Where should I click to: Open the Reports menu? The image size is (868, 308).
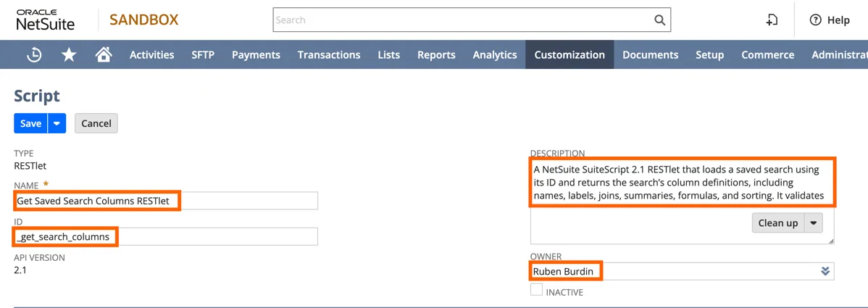tap(436, 55)
